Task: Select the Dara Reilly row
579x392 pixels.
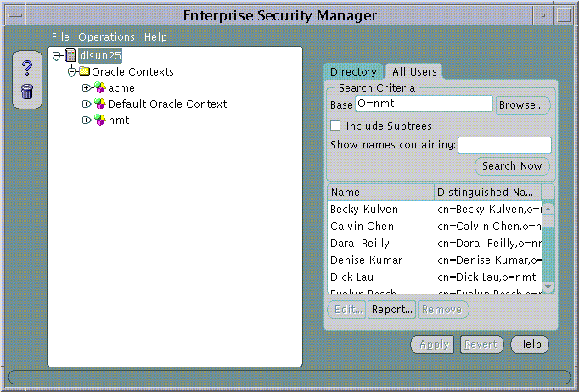Action: point(435,244)
